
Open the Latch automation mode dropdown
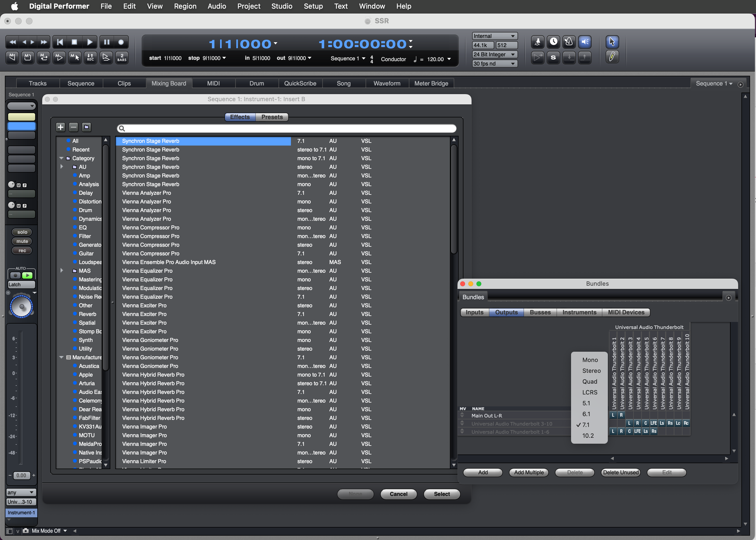tap(21, 285)
